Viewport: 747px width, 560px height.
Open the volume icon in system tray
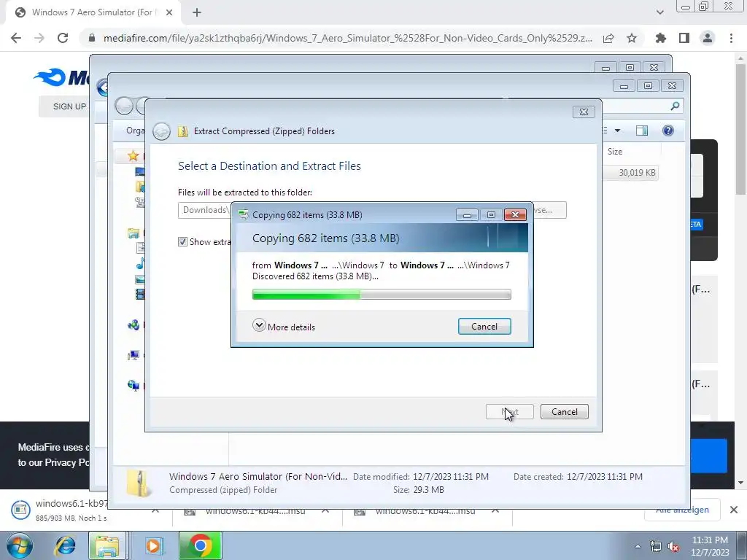[x=673, y=547]
